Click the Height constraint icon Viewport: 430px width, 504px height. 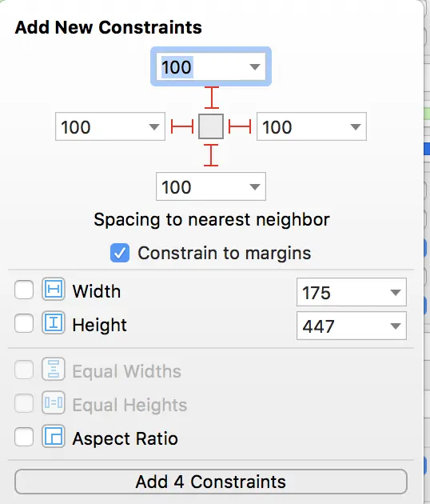pyautogui.click(x=54, y=322)
